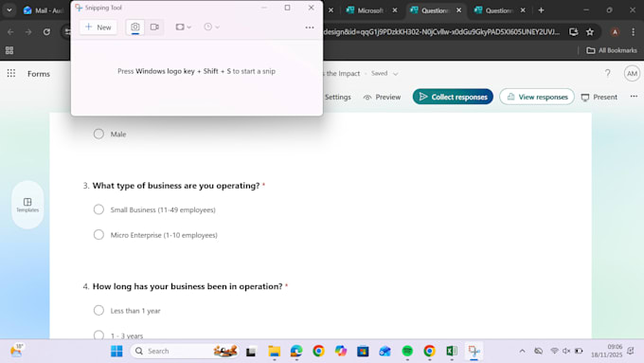
Task: Select the 1 - 3 years option
Action: [x=98, y=336]
